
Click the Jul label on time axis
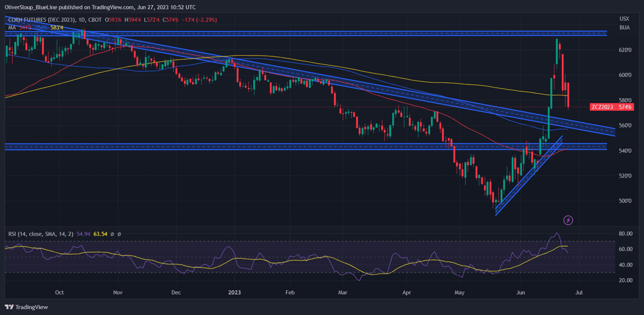pos(580,293)
